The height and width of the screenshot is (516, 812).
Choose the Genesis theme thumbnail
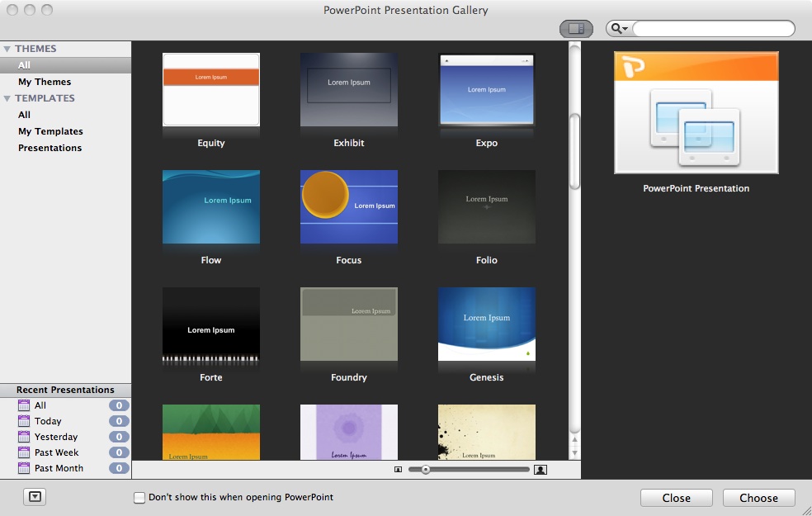coord(487,324)
